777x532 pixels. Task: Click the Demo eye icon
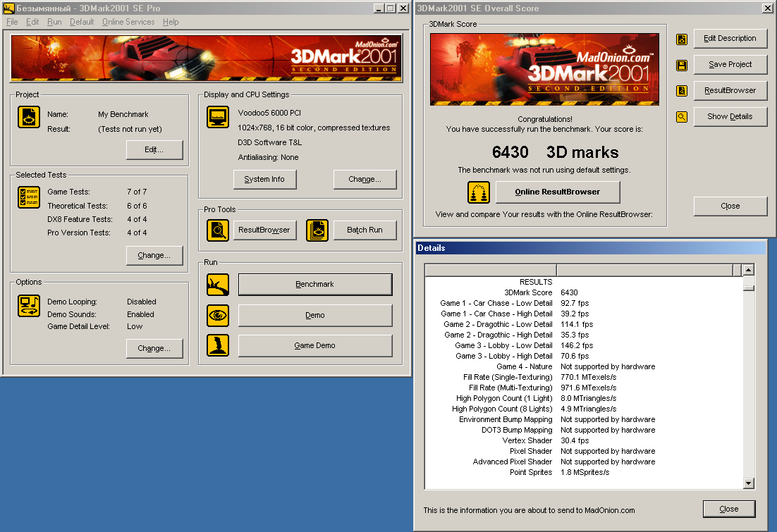[x=218, y=316]
